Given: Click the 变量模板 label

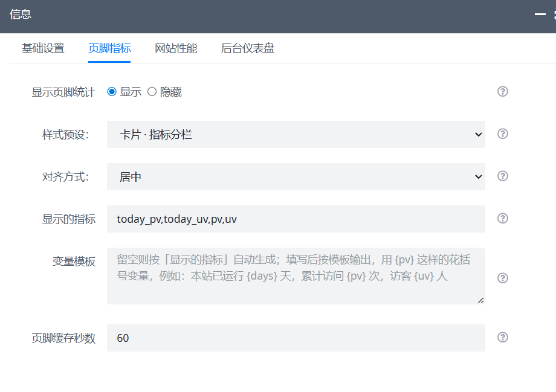Looking at the screenshot, I should (74, 261).
